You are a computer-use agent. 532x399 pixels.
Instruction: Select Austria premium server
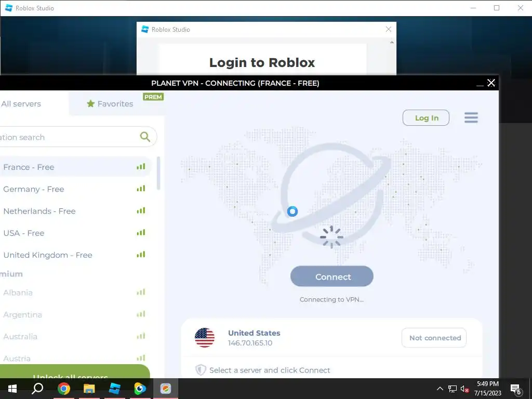click(x=75, y=358)
